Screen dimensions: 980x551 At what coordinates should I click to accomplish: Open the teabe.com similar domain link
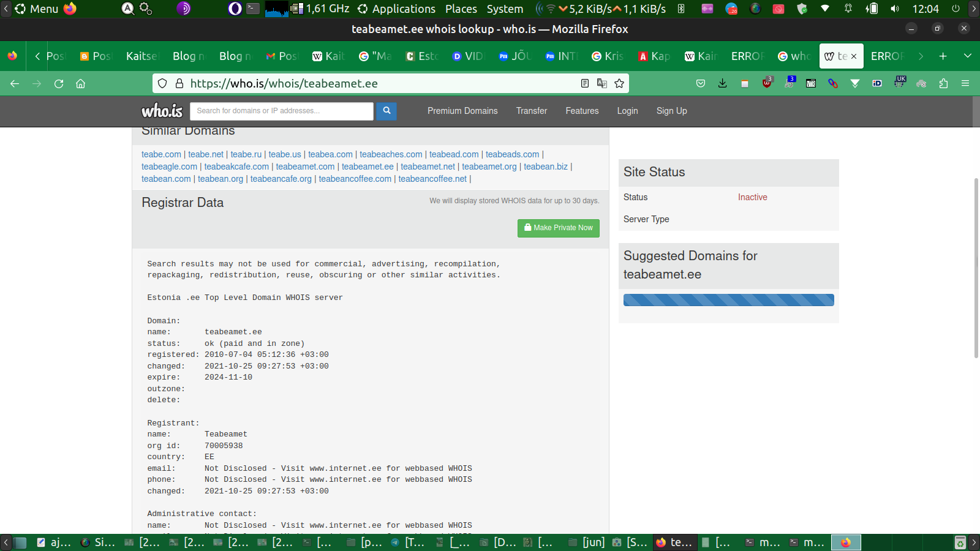coord(161,154)
